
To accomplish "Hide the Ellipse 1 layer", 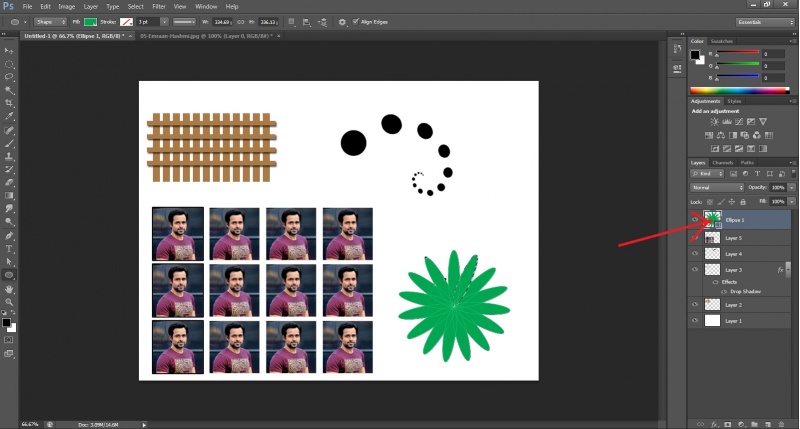I will 695,218.
